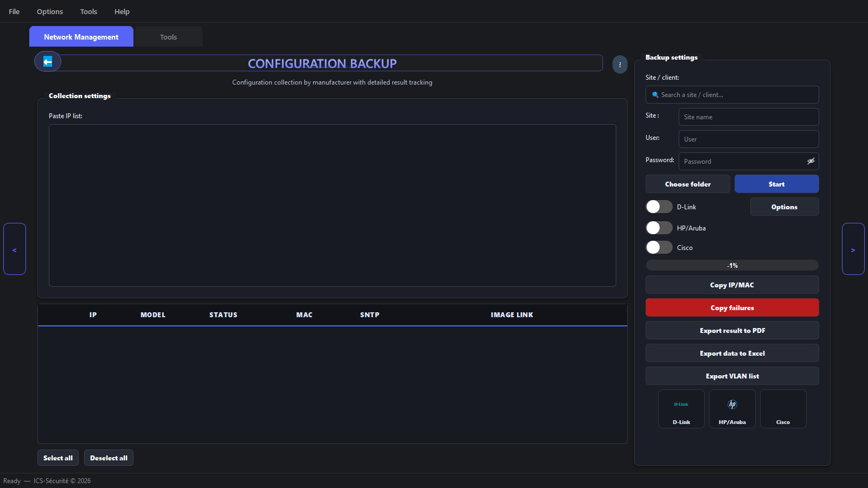This screenshot has width=868, height=488.
Task: Click the Choose folder button
Action: (688, 184)
